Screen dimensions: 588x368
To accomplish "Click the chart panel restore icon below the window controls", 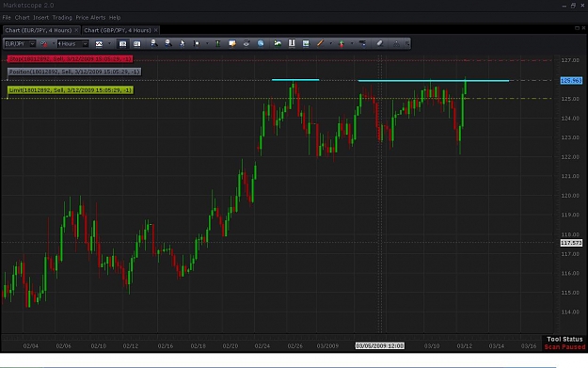I will (577, 28).
